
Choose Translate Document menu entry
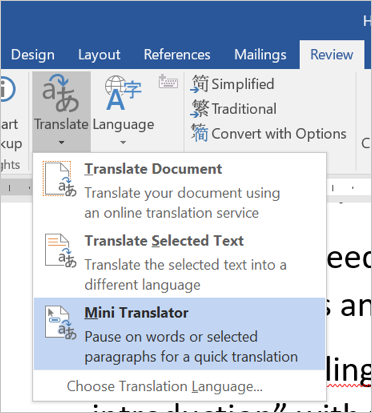(x=179, y=191)
